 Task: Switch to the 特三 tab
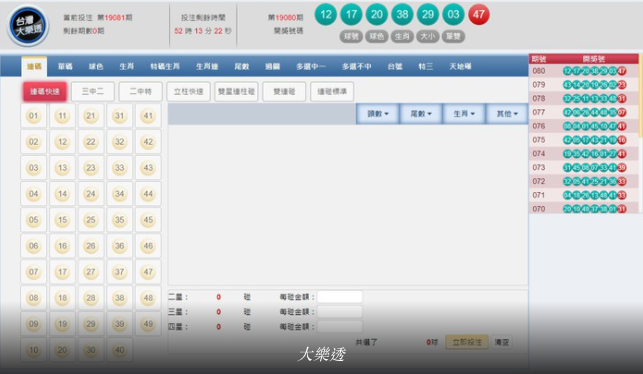point(426,66)
